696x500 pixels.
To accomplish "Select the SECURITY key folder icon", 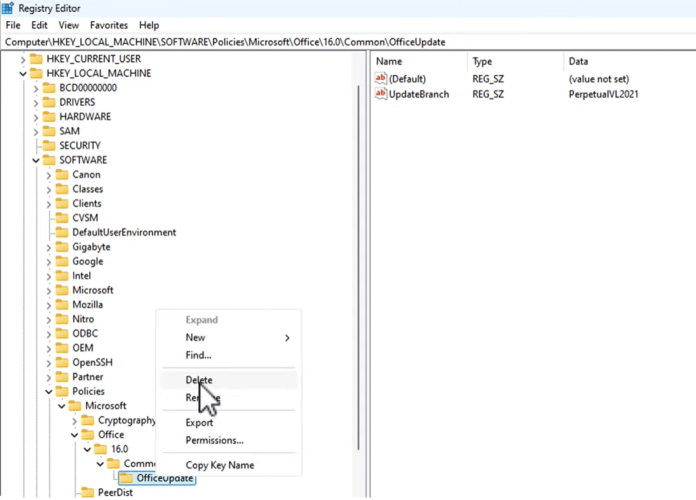I will [49, 145].
